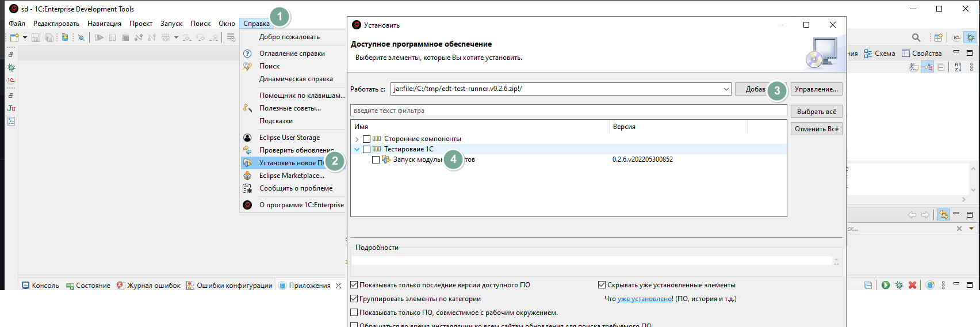Viewport: 980px width, 327px height.
Task: Open the New wizard dropdown arrow
Action: coord(25,37)
